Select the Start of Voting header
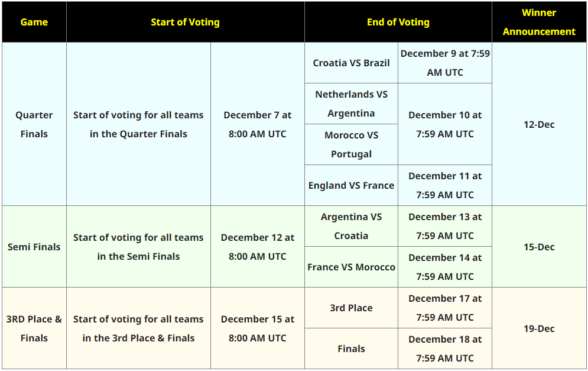This screenshot has width=588, height=371. [185, 22]
